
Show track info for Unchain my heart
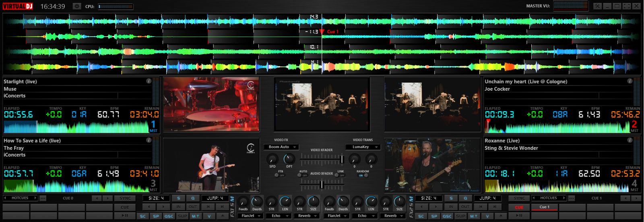(630, 81)
